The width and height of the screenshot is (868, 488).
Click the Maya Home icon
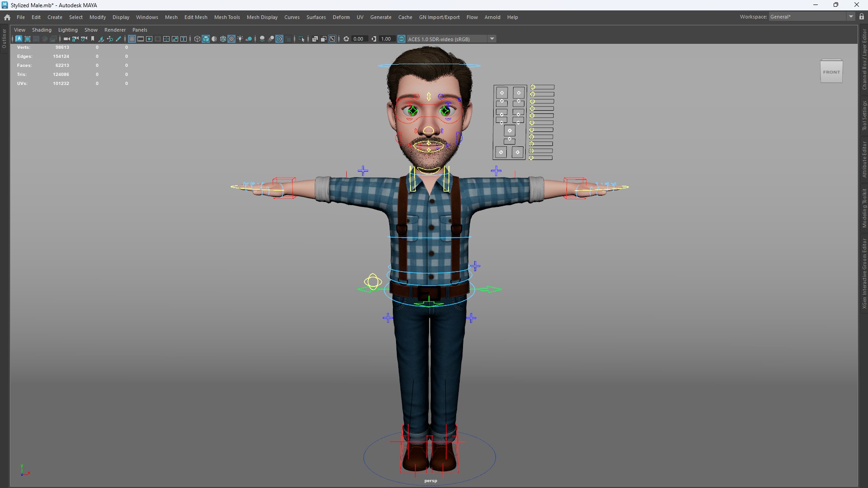[7, 17]
